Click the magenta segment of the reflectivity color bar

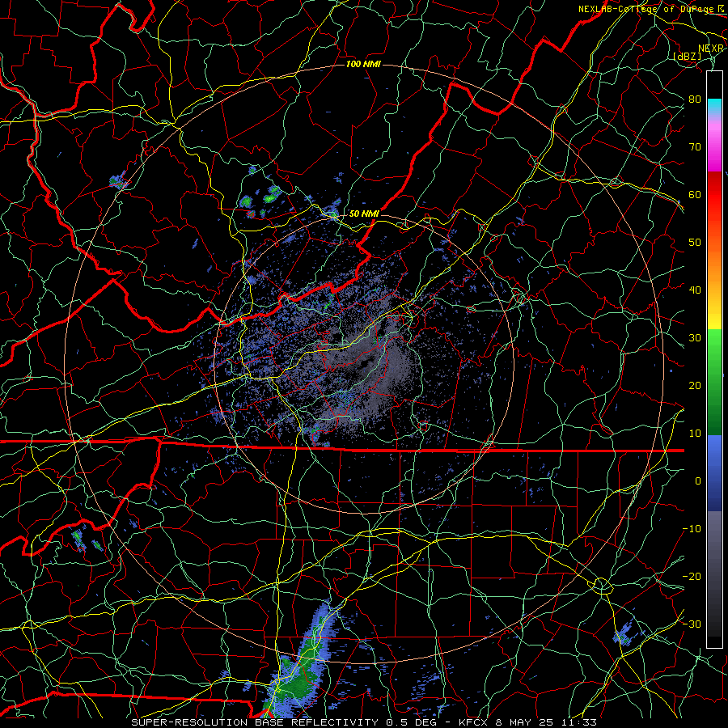pyautogui.click(x=714, y=149)
